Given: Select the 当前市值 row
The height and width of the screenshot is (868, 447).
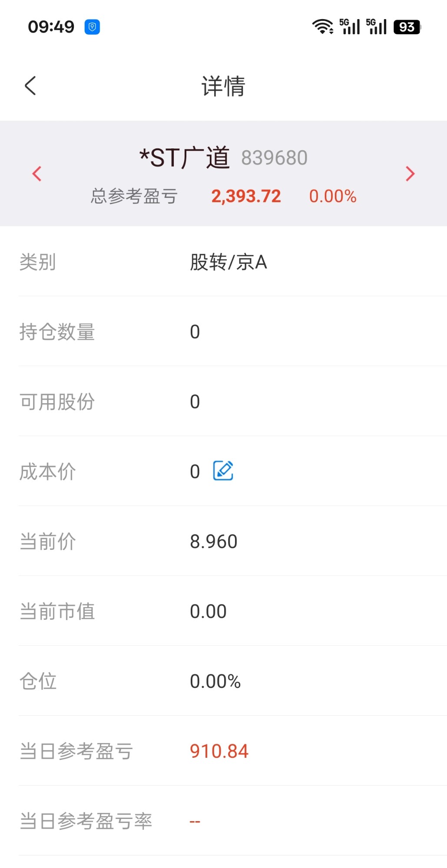Looking at the screenshot, I should click(x=223, y=612).
